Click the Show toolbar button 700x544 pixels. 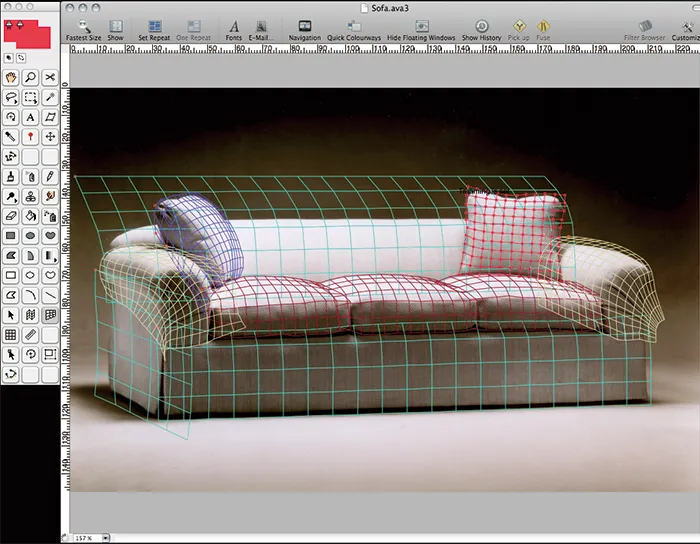point(116,31)
